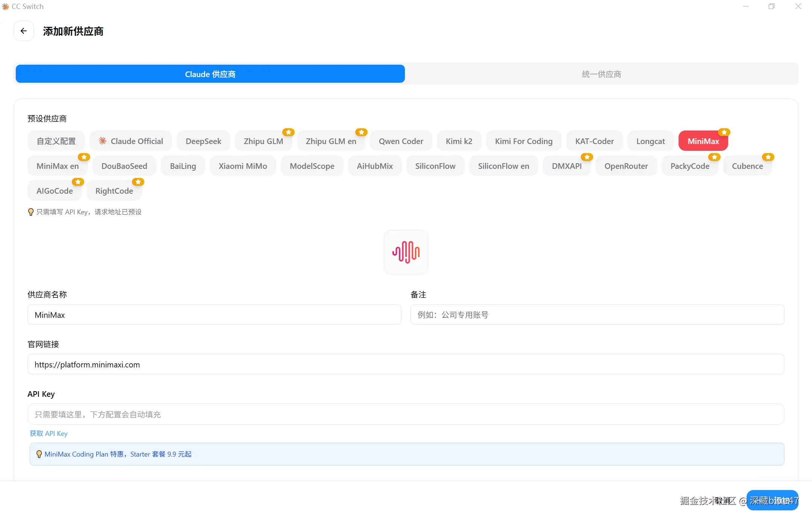Click the Claude Official sunburst icon
Image resolution: width=812 pixels, height=519 pixels.
click(x=102, y=141)
